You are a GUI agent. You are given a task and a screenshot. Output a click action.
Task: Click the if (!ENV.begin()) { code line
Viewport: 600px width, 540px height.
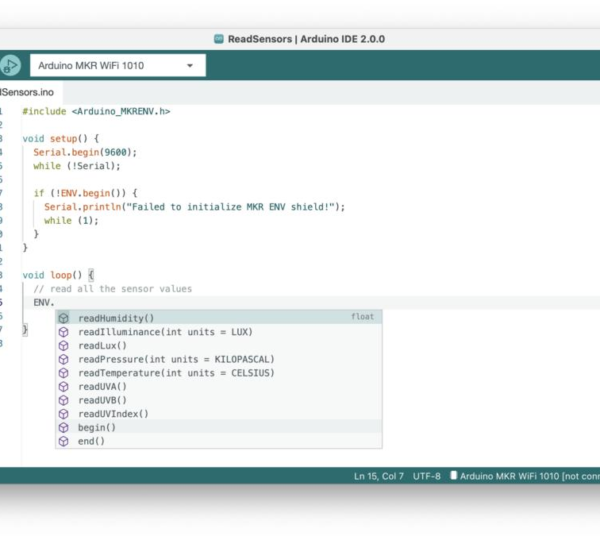pyautogui.click(x=85, y=193)
